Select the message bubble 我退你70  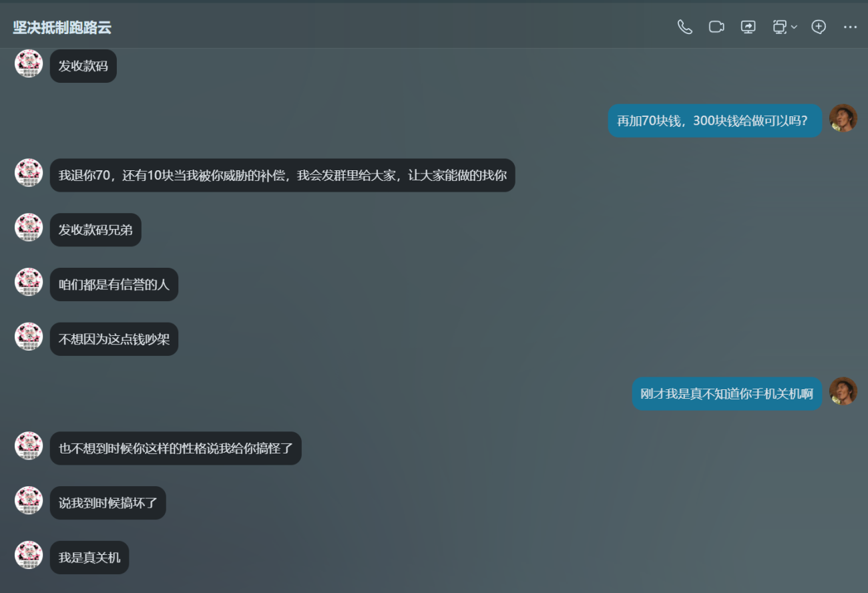point(282,176)
